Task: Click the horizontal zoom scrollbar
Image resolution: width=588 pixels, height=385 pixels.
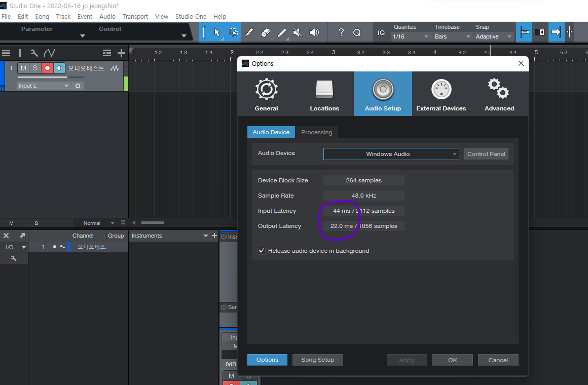Action: [152, 223]
